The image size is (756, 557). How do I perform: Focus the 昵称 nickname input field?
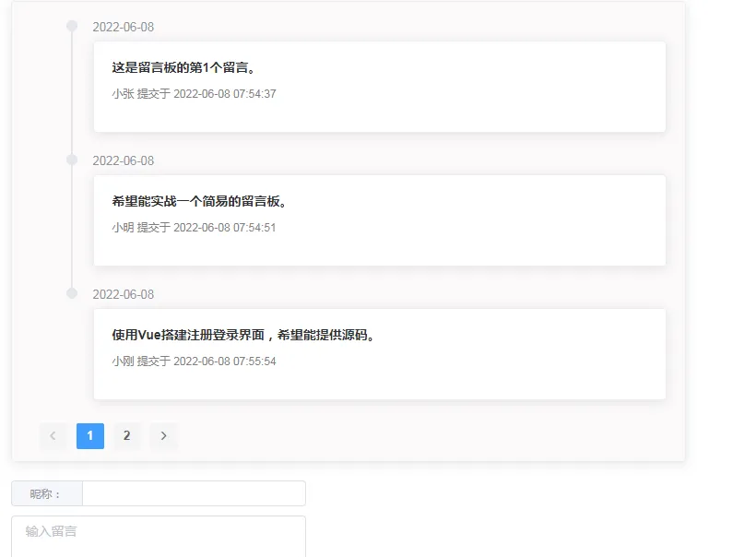coord(194,493)
